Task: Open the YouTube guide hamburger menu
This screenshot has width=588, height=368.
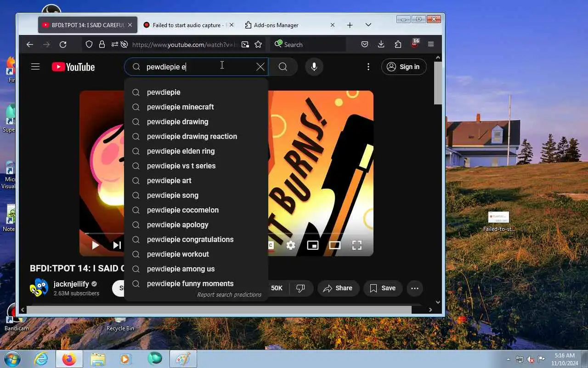Action: point(35,67)
